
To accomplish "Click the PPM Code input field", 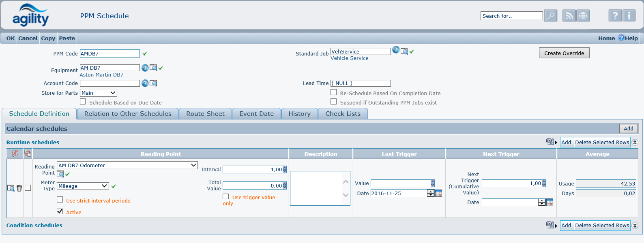I will (x=110, y=53).
